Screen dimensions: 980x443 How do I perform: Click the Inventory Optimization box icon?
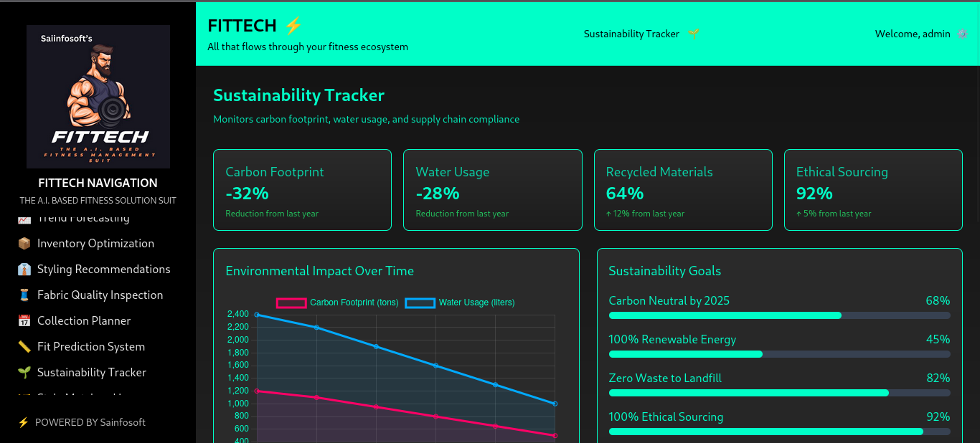pos(24,244)
